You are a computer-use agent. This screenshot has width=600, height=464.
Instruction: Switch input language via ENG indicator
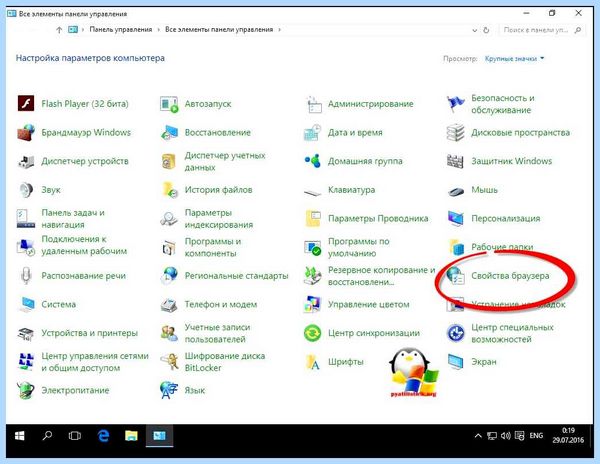point(536,435)
